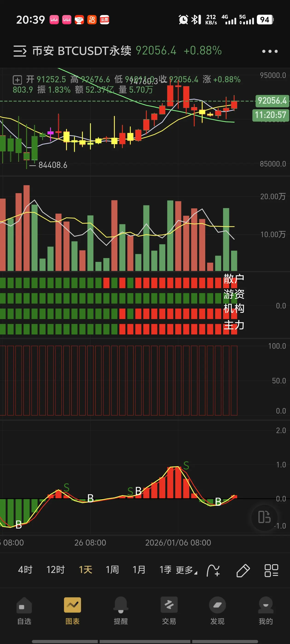Select the 12时 timeframe
This screenshot has width=290, height=644.
coord(55,570)
